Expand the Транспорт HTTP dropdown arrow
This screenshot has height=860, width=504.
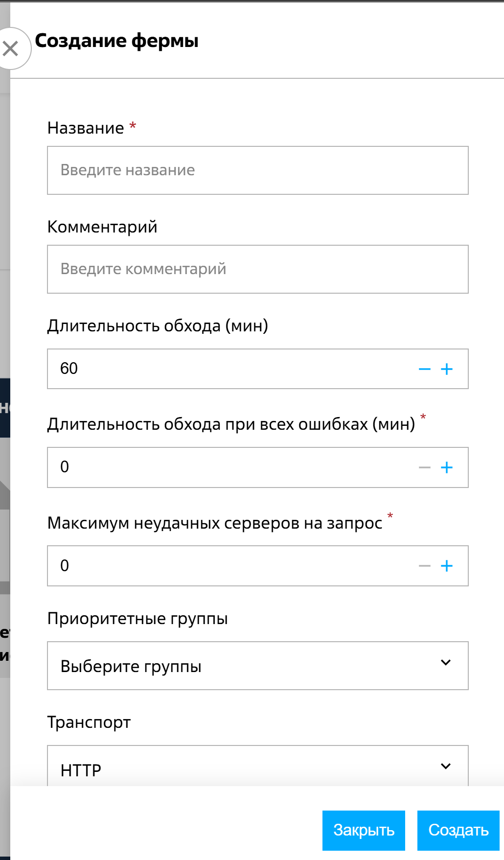pos(445,766)
